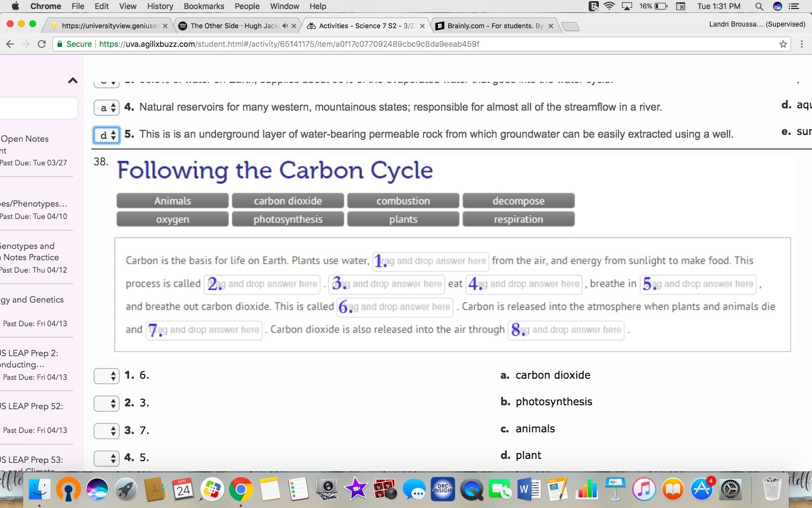Select the 'carbon dioxide' word tile
Viewport: 812px width, 508px height.
(x=288, y=201)
